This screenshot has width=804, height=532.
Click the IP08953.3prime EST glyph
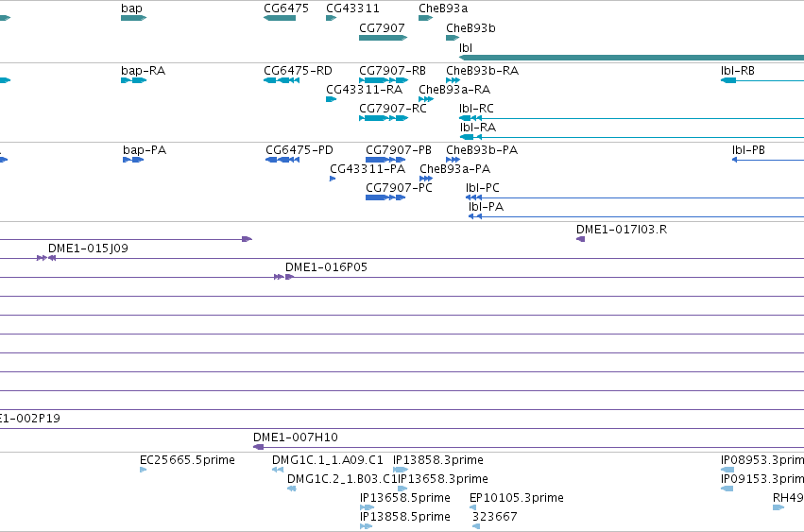pos(727,470)
